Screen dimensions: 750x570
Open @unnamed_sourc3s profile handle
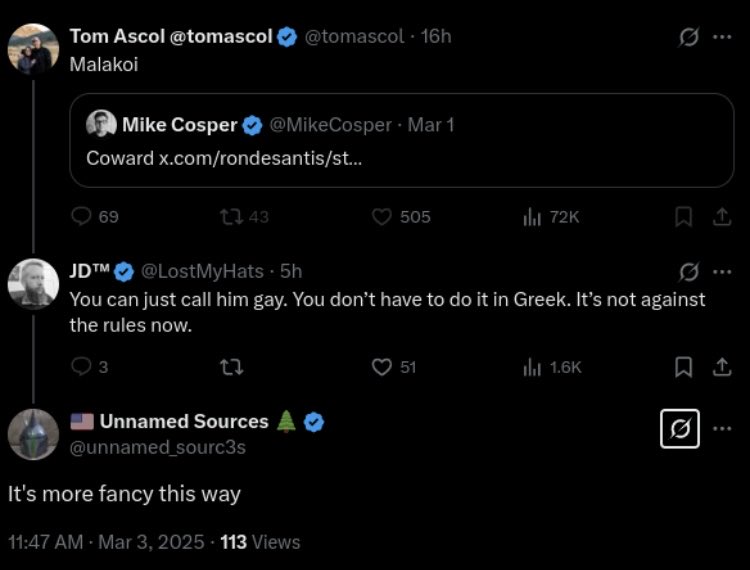click(x=157, y=447)
